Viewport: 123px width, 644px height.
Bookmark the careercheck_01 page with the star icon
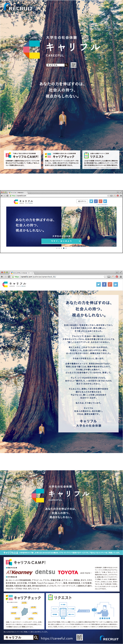[105, 277]
